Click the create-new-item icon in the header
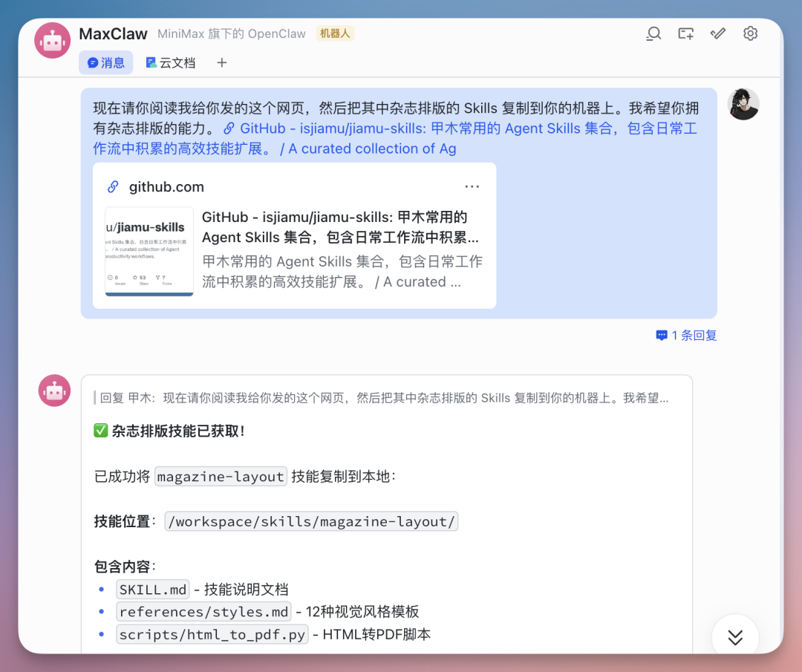802x672 pixels. click(685, 33)
